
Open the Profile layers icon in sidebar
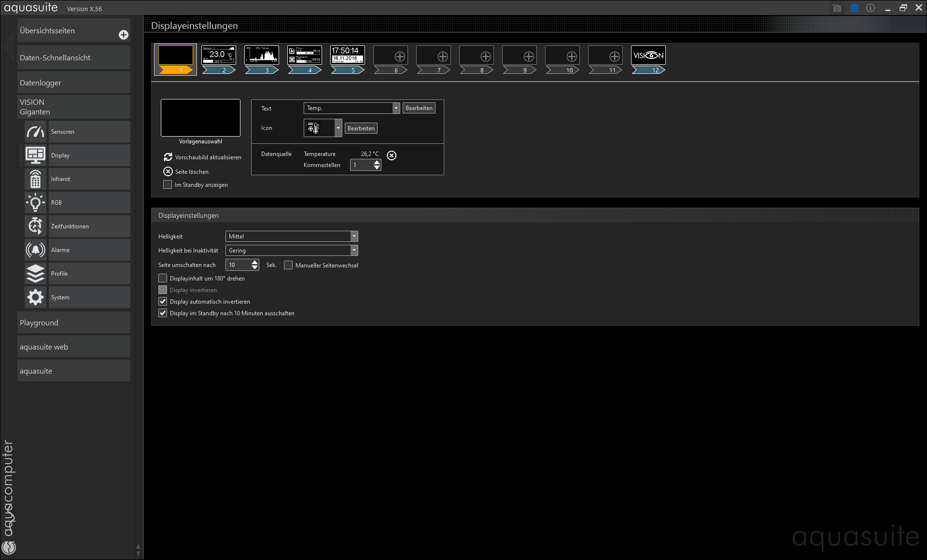coord(35,274)
